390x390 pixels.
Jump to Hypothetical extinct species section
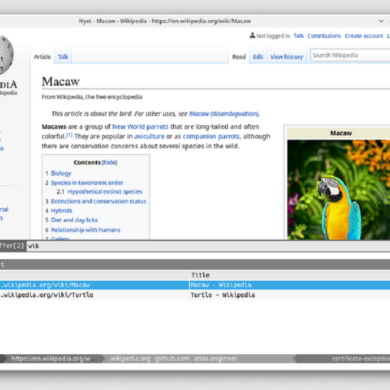105,192
